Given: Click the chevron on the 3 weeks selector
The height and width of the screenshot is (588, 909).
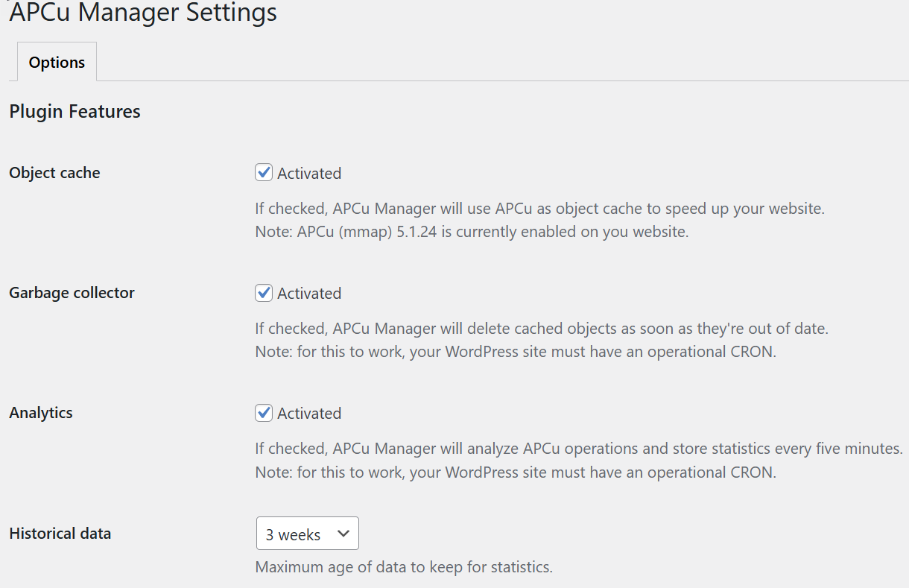Looking at the screenshot, I should coord(343,534).
